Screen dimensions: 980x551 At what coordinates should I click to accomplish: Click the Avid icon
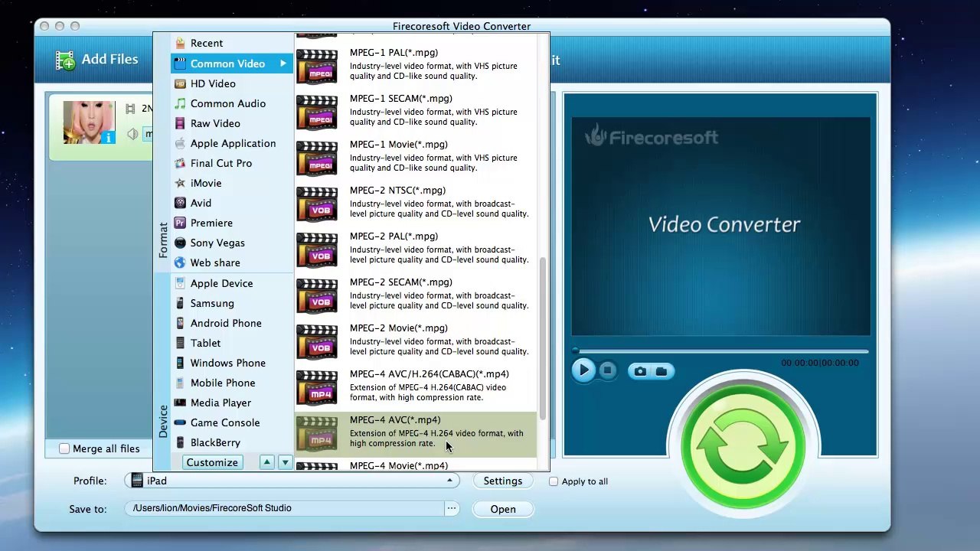pyautogui.click(x=180, y=203)
